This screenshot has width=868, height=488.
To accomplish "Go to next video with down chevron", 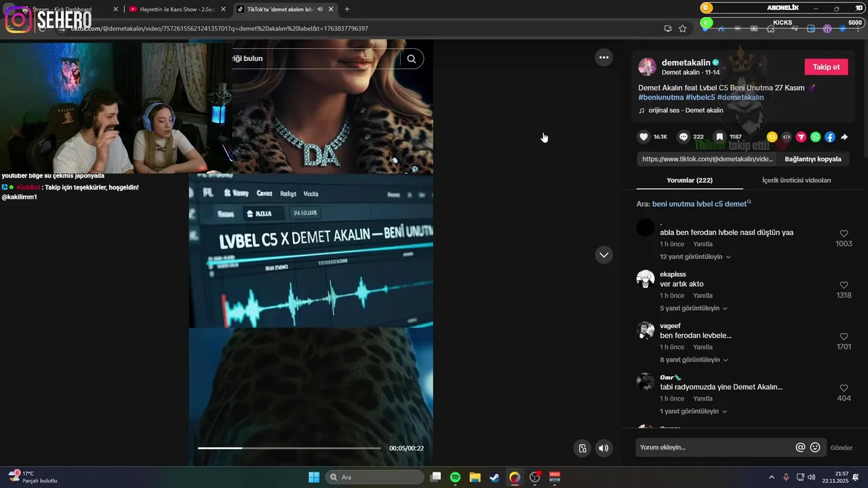I will [x=604, y=255].
